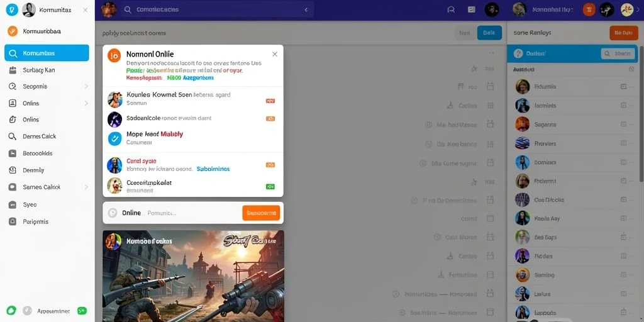Select the Cee Dilcclis contact

pyautogui.click(x=572, y=199)
